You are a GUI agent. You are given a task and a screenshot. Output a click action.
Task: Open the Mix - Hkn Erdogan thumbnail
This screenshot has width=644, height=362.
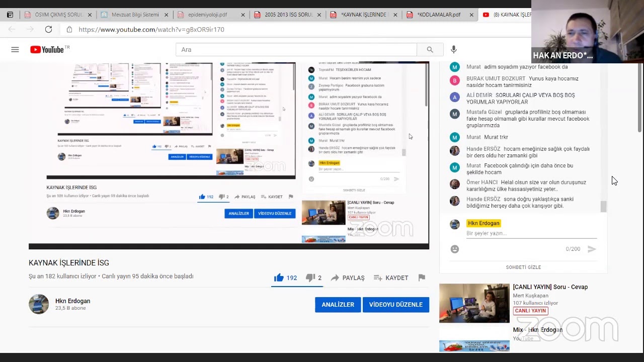(474, 339)
